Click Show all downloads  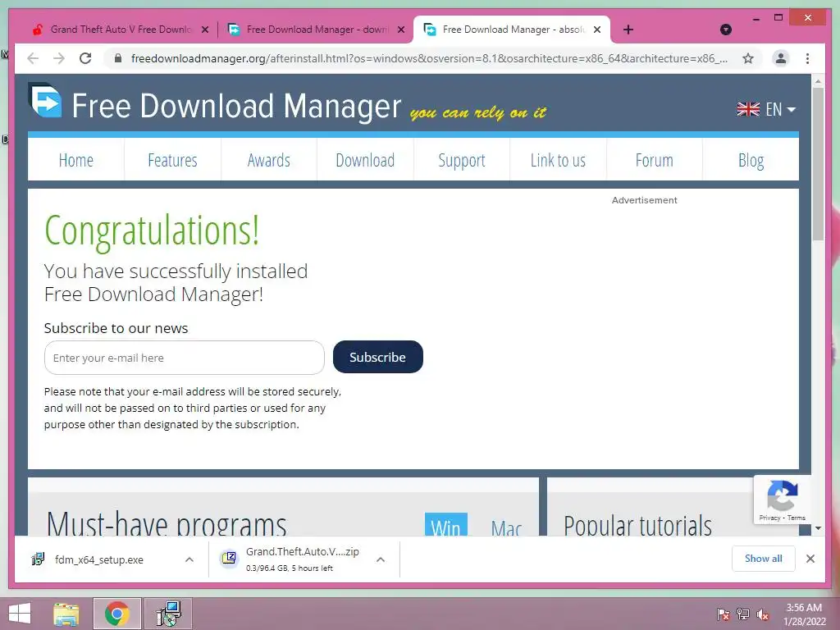(764, 559)
